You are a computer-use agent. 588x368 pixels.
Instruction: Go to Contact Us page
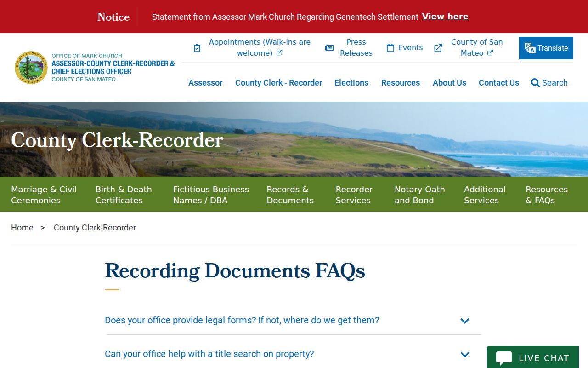pos(499,83)
